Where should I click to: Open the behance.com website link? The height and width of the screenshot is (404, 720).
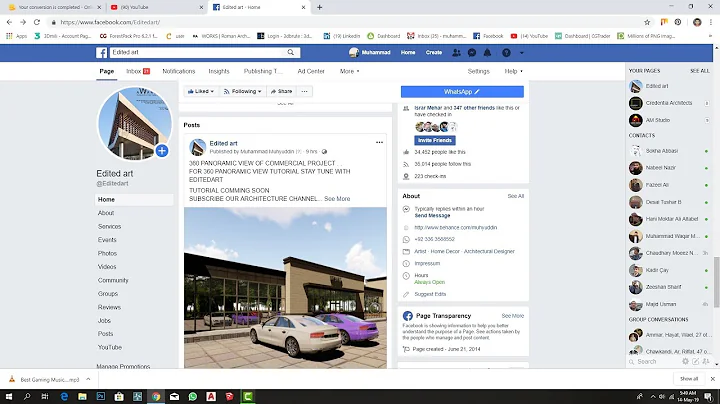(x=456, y=227)
